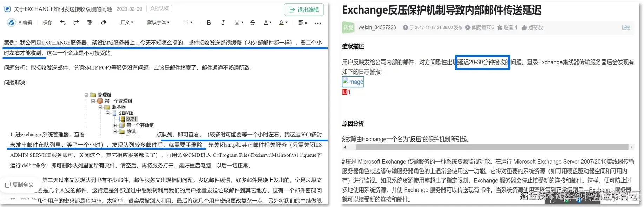
Task: Open the highlight color dropdown arrow
Action: (x=287, y=23)
